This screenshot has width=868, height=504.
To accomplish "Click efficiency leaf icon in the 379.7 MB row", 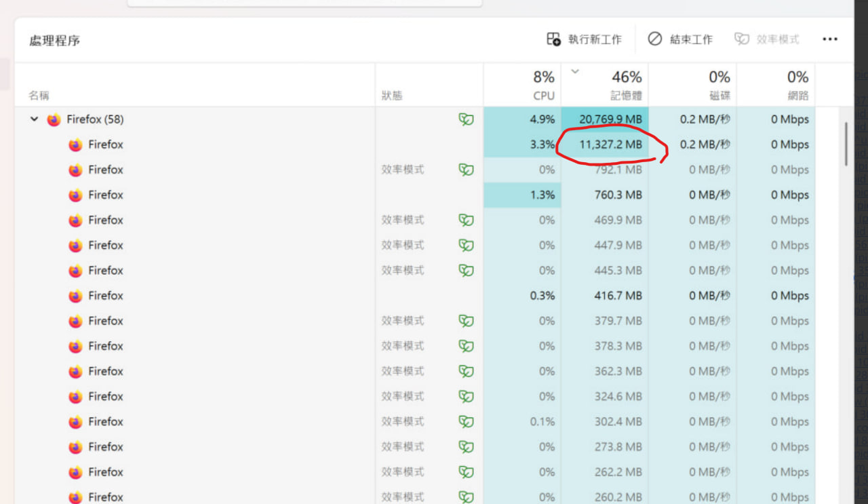I will click(466, 321).
